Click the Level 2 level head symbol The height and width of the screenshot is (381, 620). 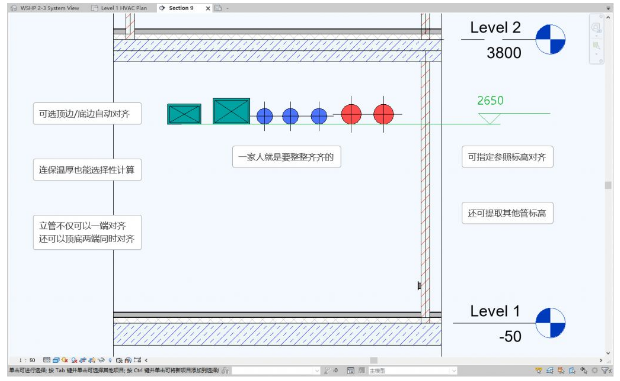[550, 39]
